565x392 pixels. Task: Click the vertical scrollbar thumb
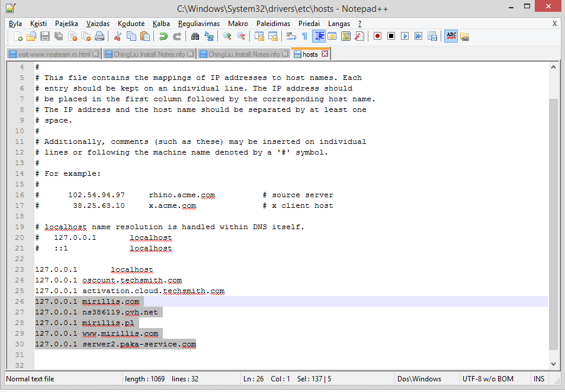point(554,223)
